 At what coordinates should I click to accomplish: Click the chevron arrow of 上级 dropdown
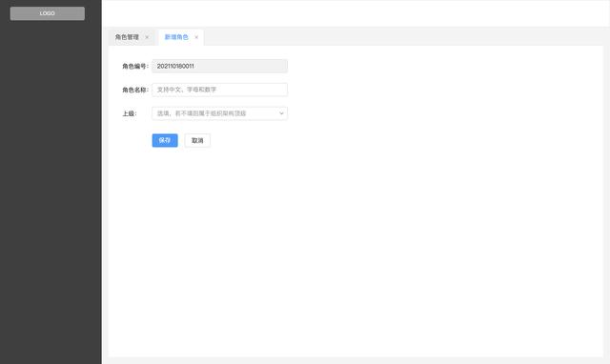(x=281, y=113)
